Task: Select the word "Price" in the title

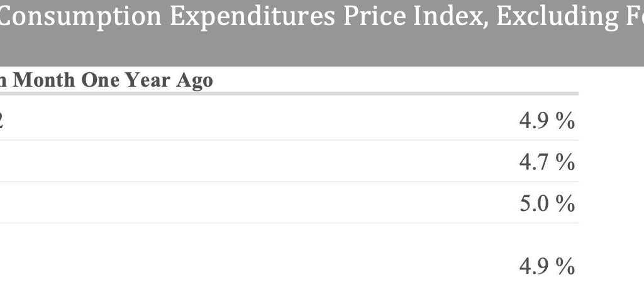Action: click(x=374, y=16)
